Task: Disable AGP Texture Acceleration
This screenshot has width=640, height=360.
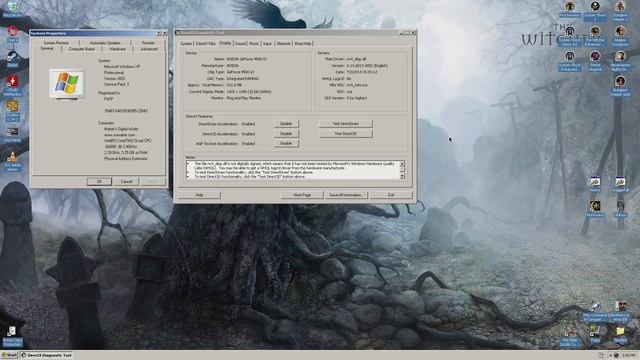Action: tap(286, 143)
